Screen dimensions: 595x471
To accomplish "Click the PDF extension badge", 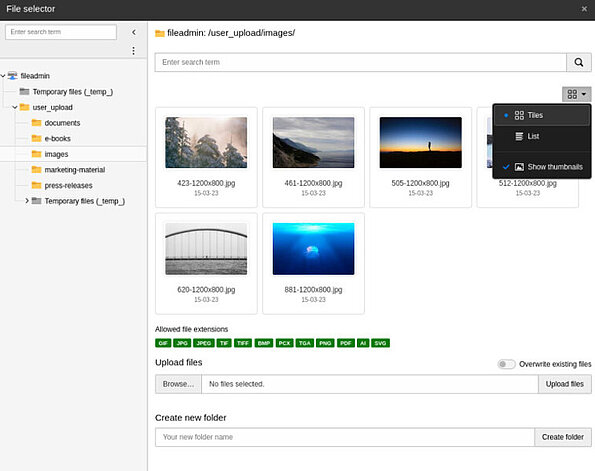I will [346, 343].
